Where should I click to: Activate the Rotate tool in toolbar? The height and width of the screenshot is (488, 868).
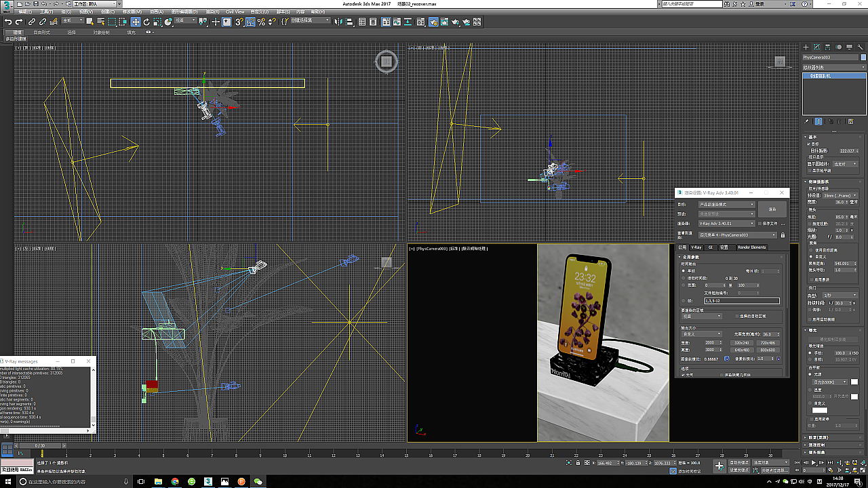point(146,22)
